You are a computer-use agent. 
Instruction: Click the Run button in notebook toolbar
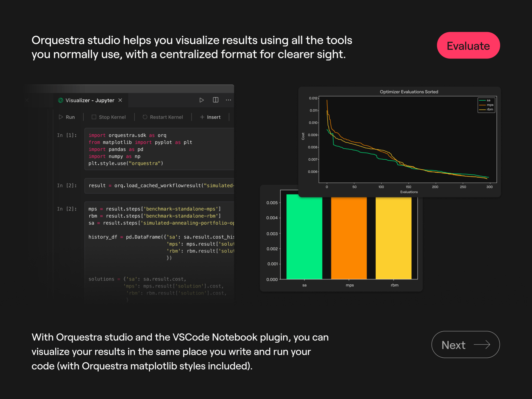67,117
